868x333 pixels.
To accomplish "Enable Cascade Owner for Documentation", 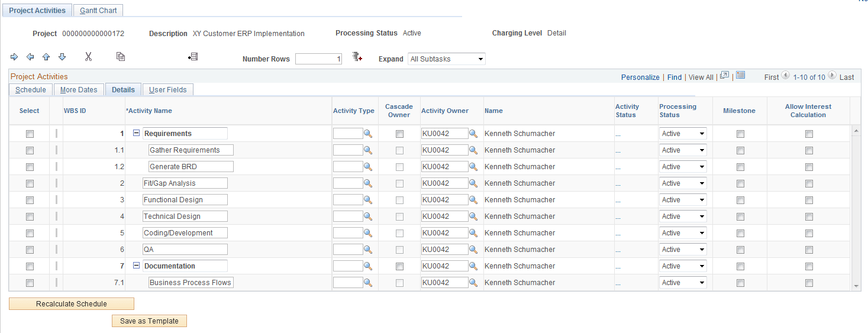I will coord(399,267).
